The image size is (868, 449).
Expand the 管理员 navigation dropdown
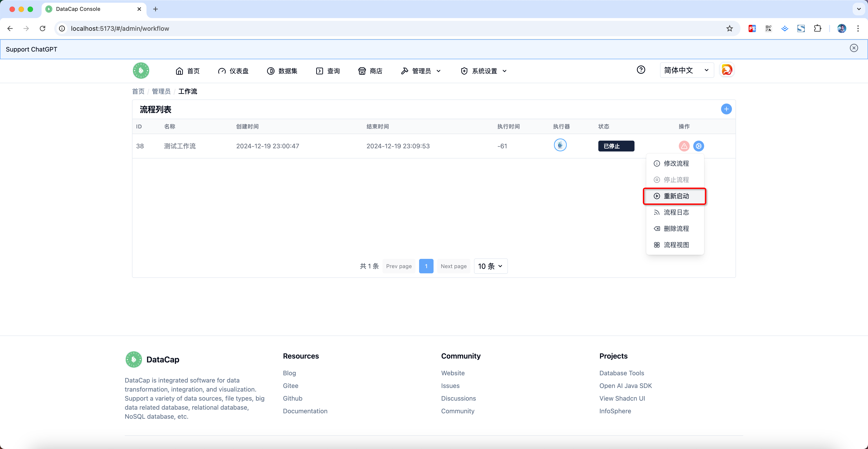click(x=421, y=71)
